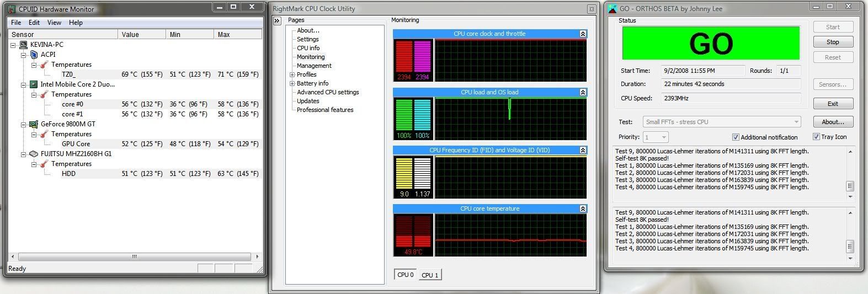
Task: Click the Intel Mobile Core 2 Duo chip icon
Action: (34, 84)
